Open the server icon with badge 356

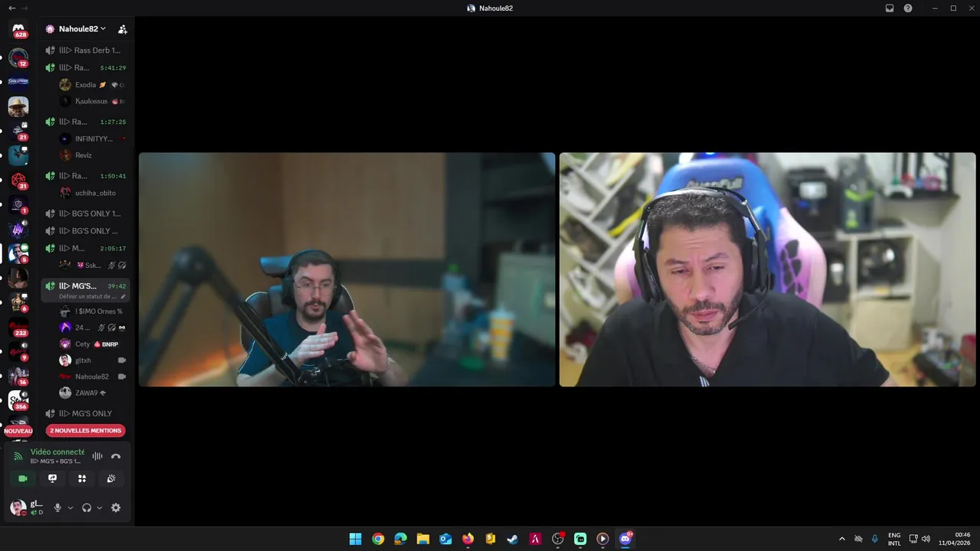pos(18,400)
